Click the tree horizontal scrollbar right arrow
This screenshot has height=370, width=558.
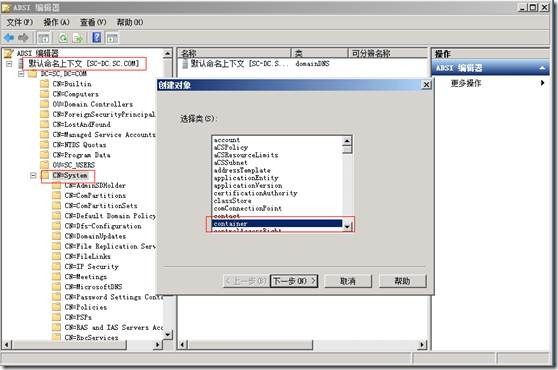pos(158,344)
